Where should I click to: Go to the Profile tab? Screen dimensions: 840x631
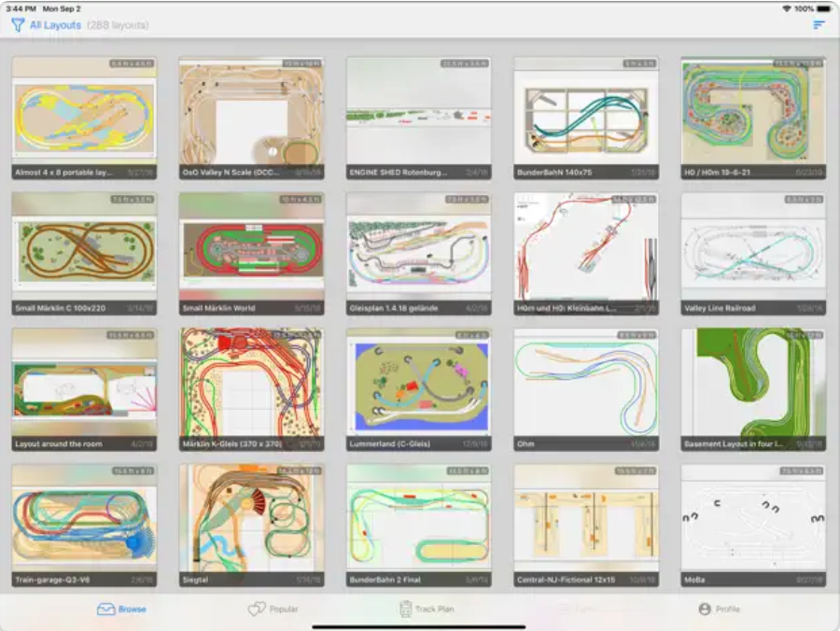(719, 609)
